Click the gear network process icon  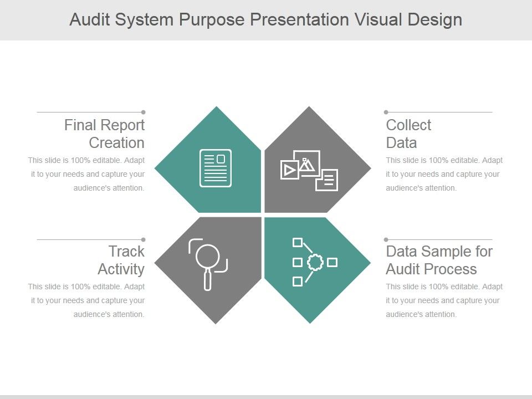click(315, 262)
